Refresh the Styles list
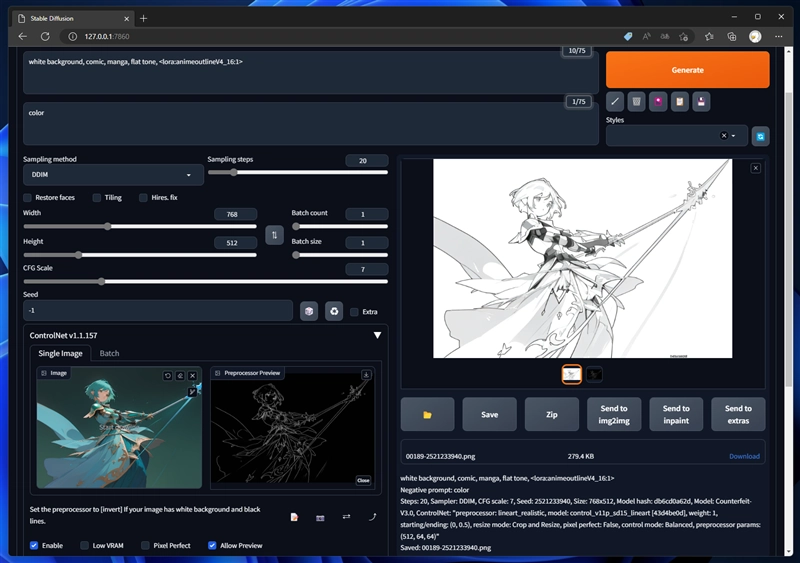Screen dimensions: 800x563 [760, 136]
